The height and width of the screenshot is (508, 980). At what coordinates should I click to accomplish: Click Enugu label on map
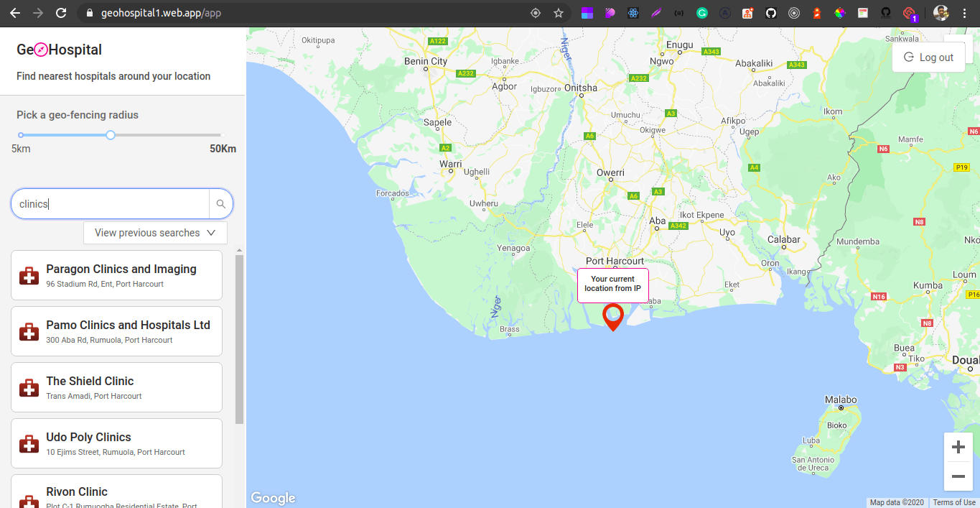pyautogui.click(x=680, y=45)
